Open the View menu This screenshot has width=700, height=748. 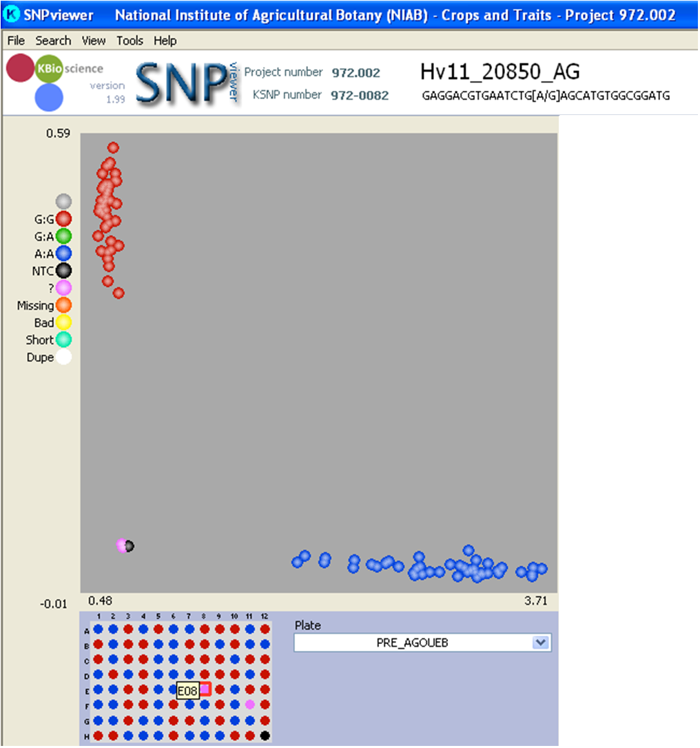(x=94, y=41)
